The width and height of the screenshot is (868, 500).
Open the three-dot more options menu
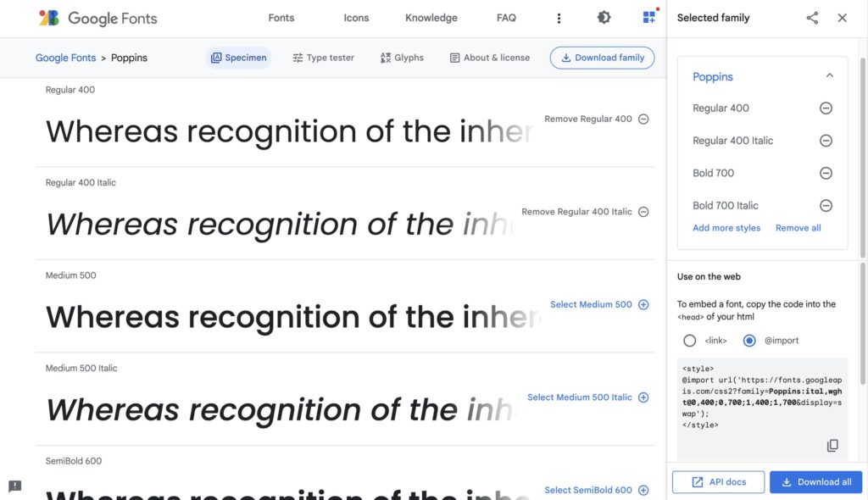click(559, 18)
